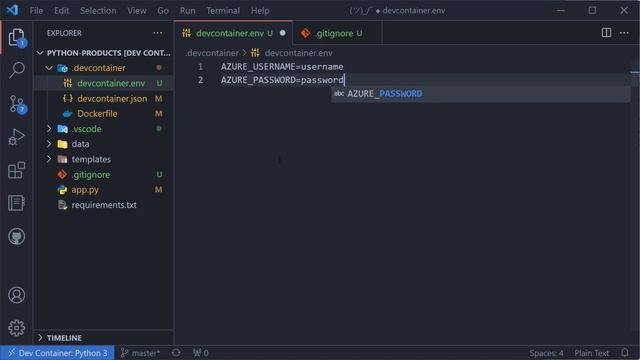
Task: Open the Source Control view
Action: pos(16,104)
